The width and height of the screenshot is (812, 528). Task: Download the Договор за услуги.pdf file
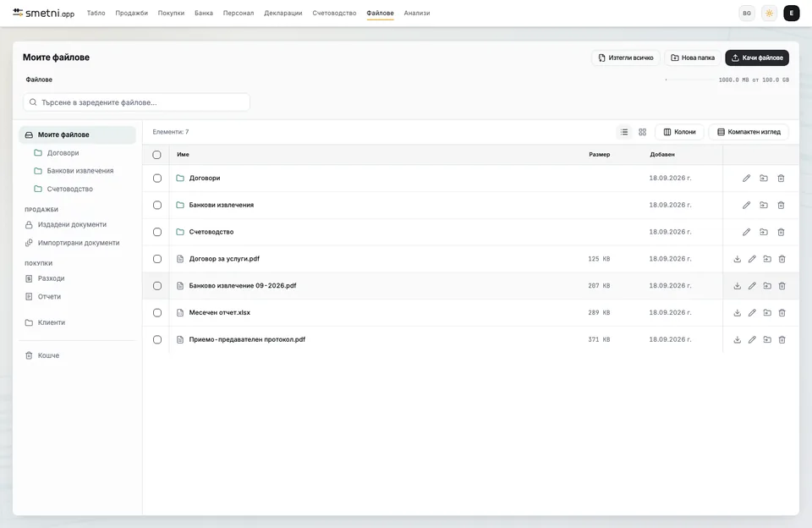(x=737, y=259)
